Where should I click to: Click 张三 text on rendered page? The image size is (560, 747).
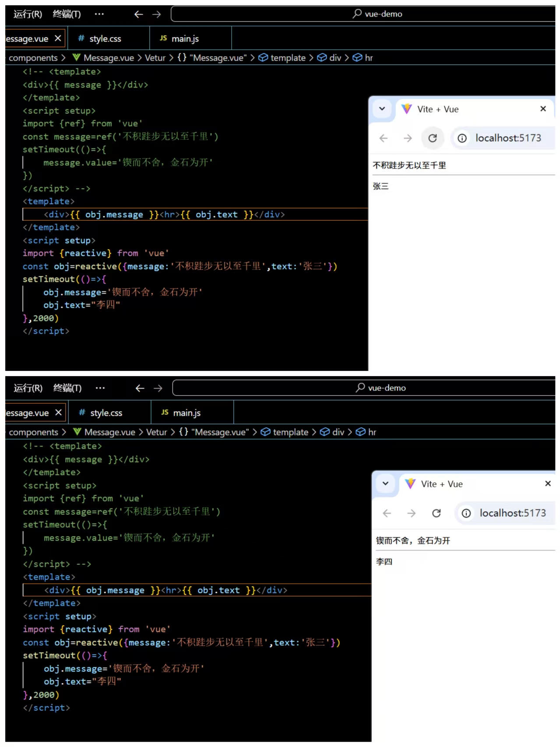pyautogui.click(x=380, y=187)
